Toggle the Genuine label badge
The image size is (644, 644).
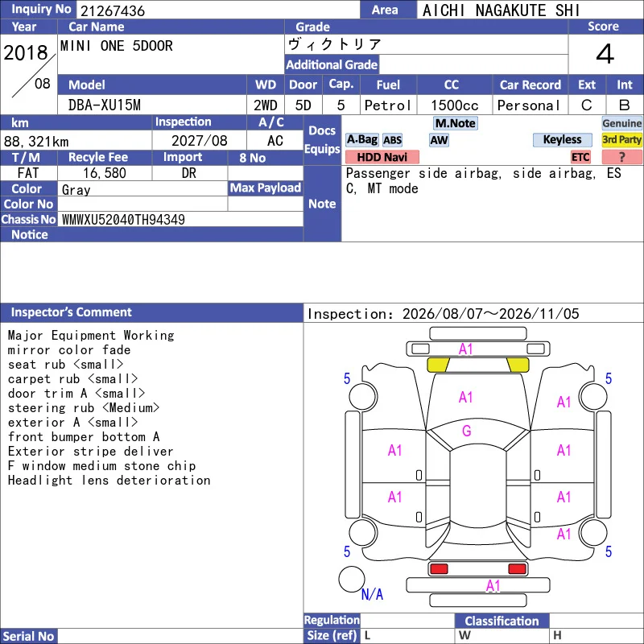(x=621, y=123)
